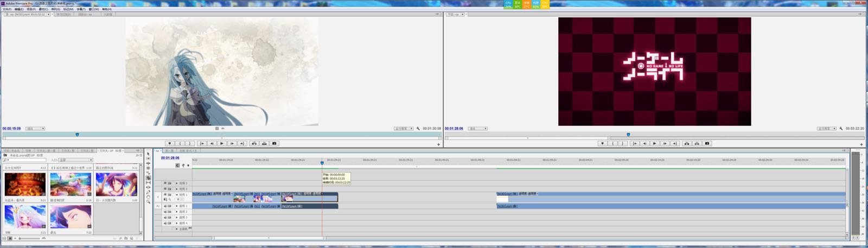Expand the Video 3 track
Image resolution: width=868 pixels, height=248 pixels.
point(177,183)
